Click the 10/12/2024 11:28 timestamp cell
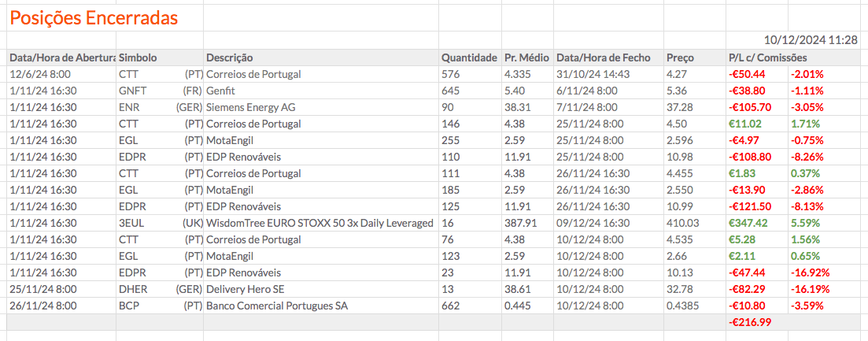Screen dimensions: 868x341 pyautogui.click(x=811, y=39)
